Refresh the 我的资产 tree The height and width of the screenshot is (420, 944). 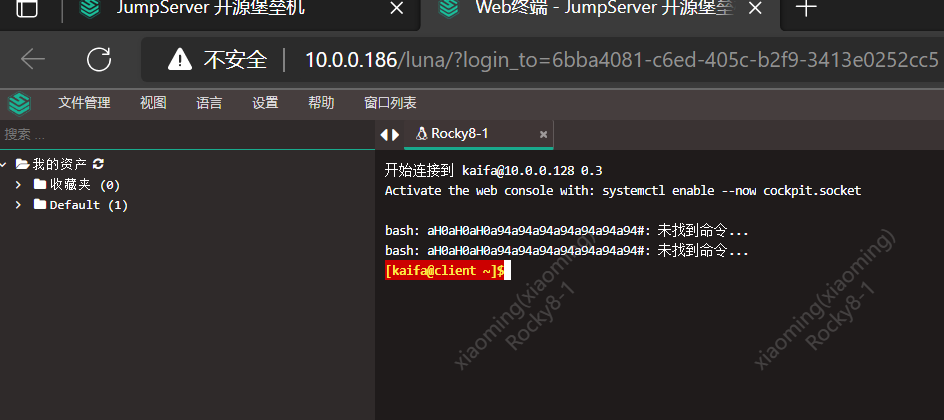[x=98, y=164]
